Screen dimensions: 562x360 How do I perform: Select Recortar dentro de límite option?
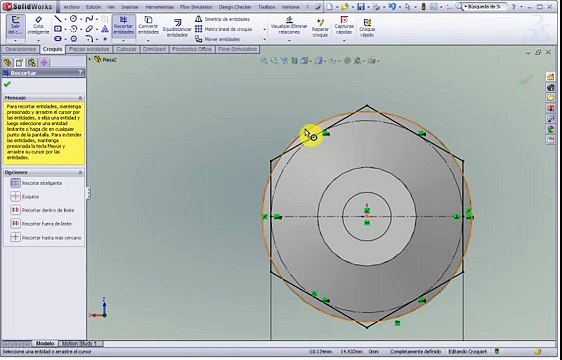coord(42,210)
